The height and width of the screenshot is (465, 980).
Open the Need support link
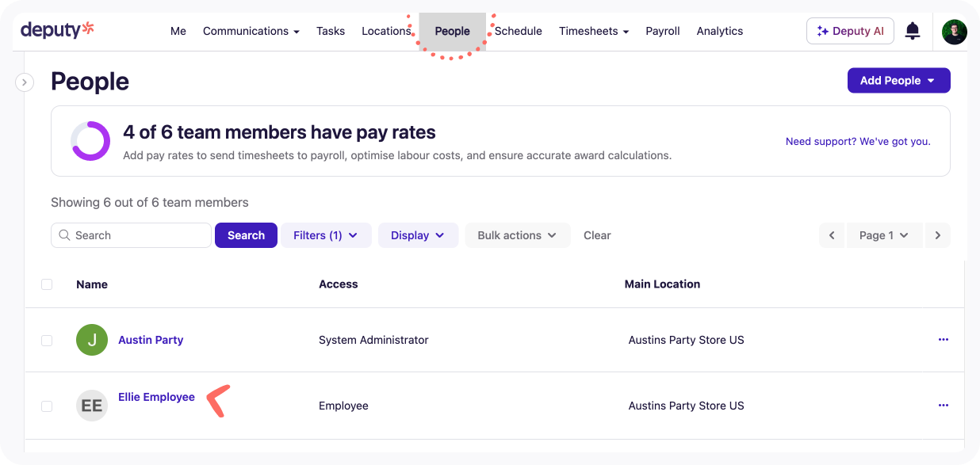858,141
